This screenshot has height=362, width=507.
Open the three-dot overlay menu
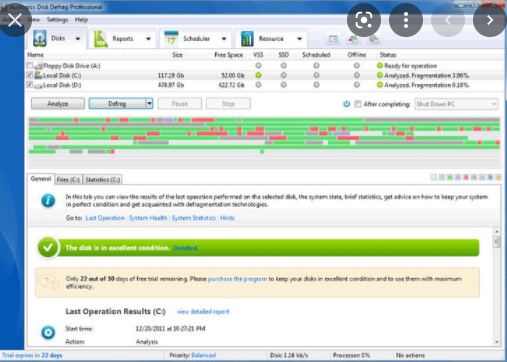(406, 20)
